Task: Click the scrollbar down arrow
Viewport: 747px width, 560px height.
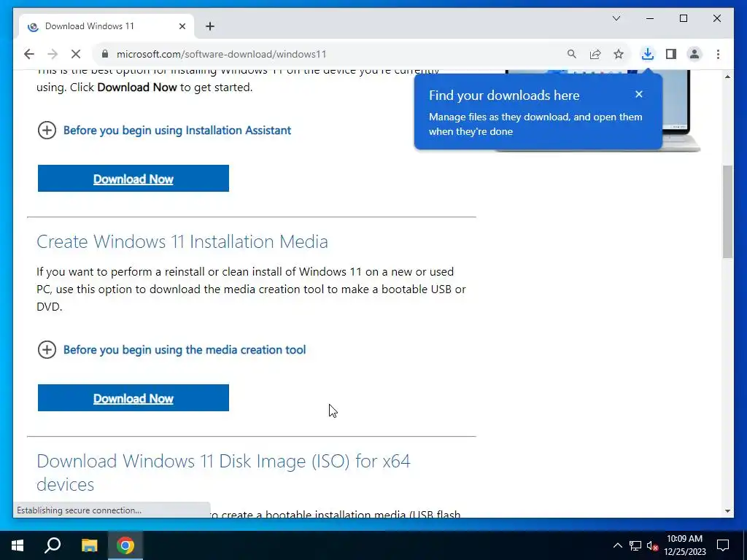Action: [x=727, y=511]
